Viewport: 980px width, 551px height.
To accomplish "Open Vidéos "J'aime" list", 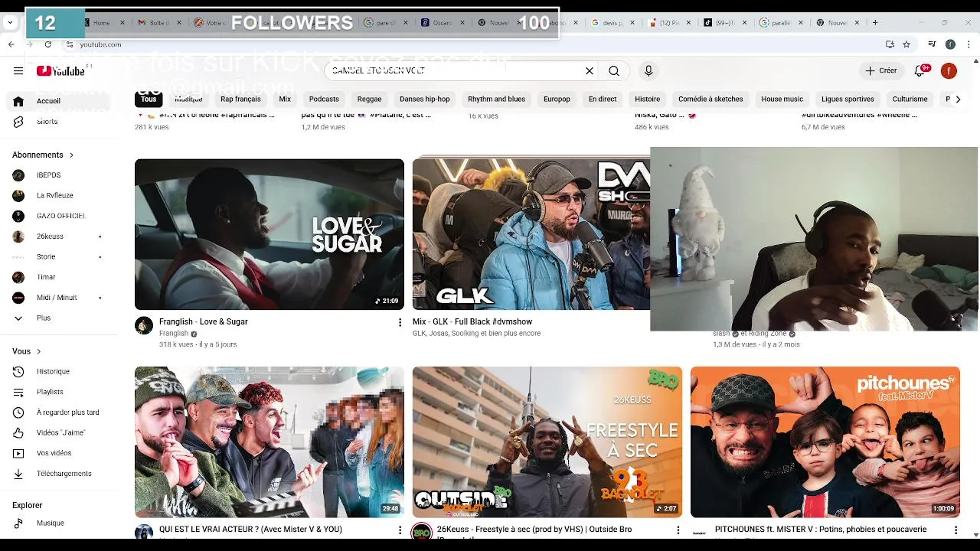I will (61, 432).
